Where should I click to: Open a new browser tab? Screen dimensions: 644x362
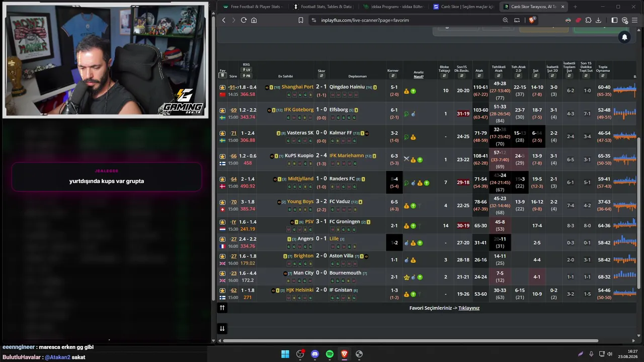[x=575, y=7]
